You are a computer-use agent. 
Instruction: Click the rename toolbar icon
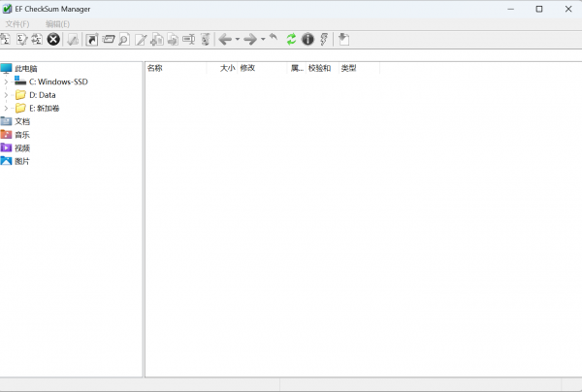pyautogui.click(x=188, y=39)
